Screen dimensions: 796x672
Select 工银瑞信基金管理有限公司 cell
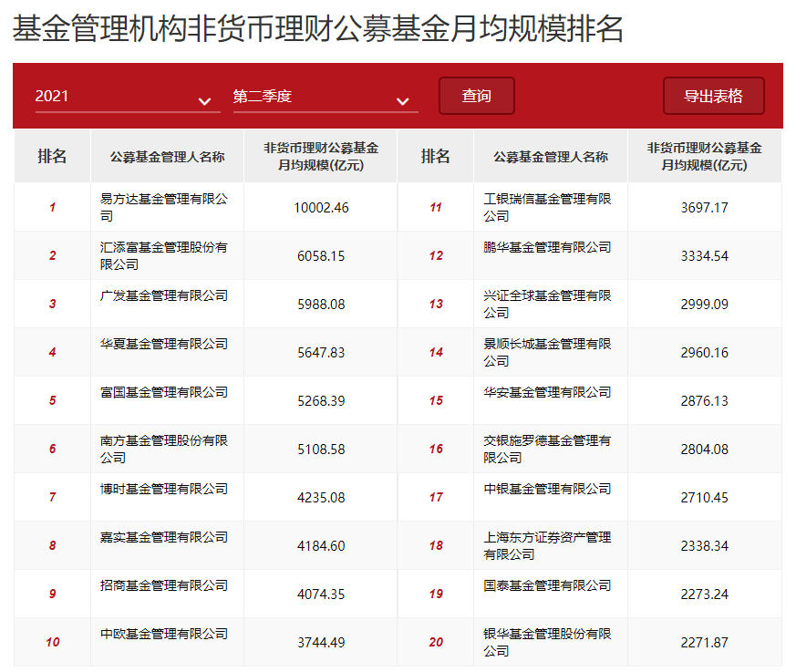click(x=551, y=207)
